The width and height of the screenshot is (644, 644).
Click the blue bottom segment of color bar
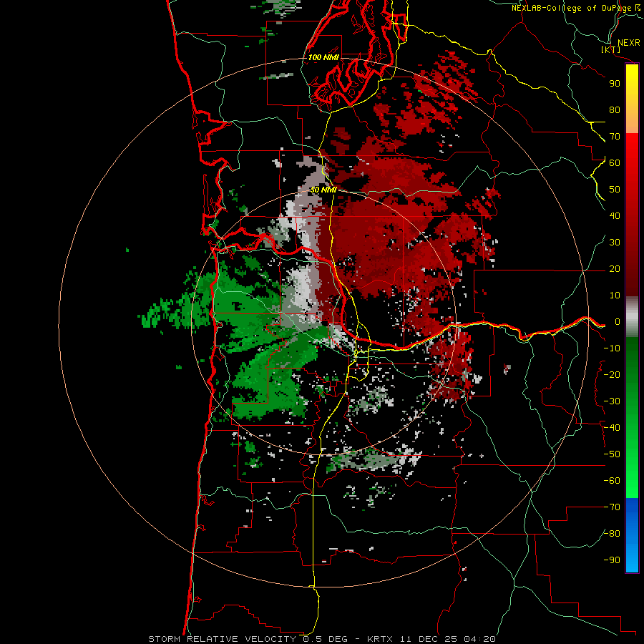pos(632,535)
